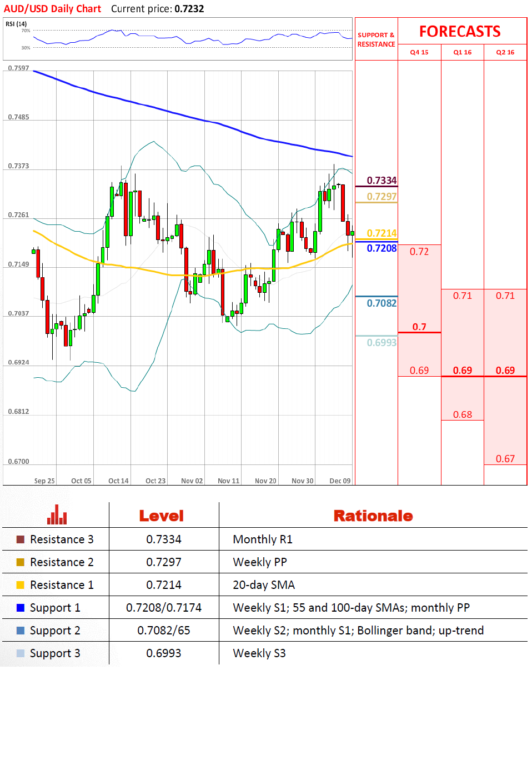Click the bold 0.69 in Q2 16 column
532x760 pixels.
(x=505, y=371)
